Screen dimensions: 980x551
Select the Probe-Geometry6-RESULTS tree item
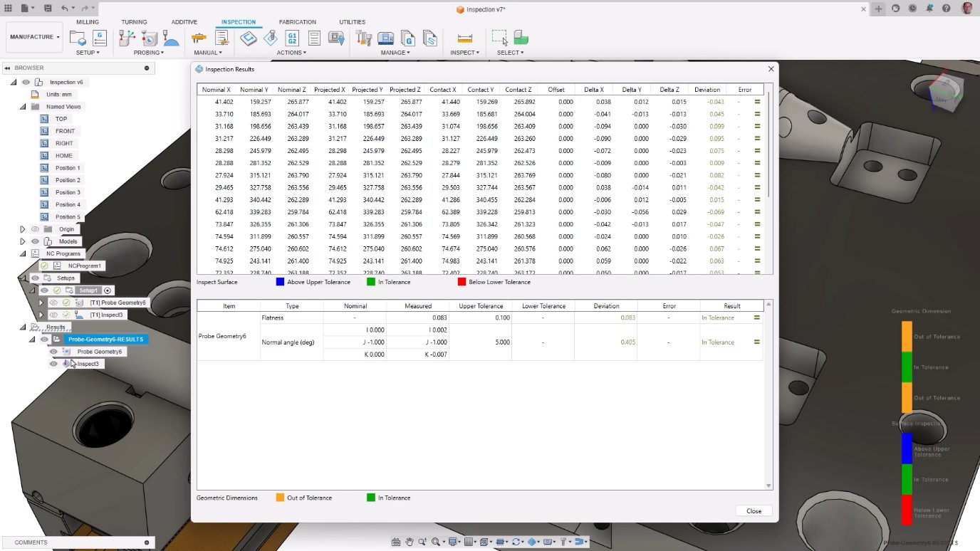point(105,339)
